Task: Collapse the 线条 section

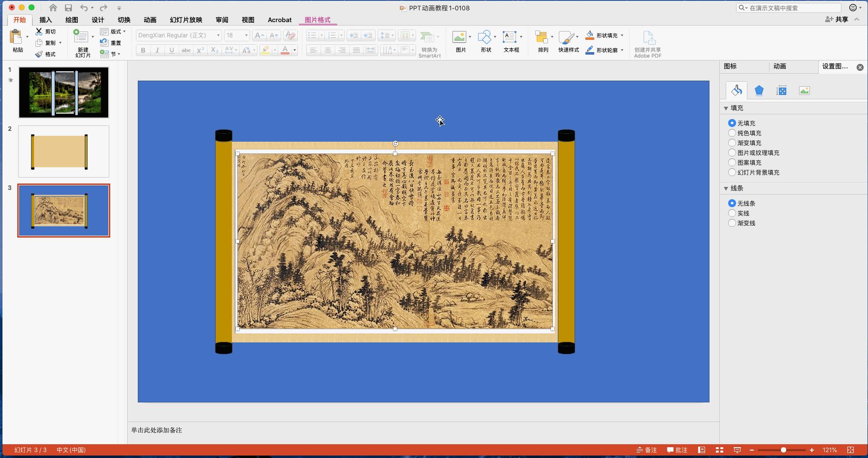Action: pyautogui.click(x=727, y=188)
